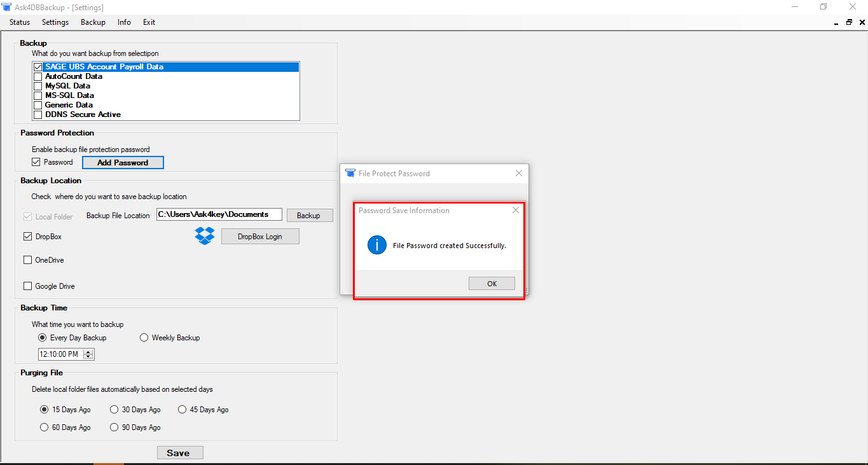Close the File Protect Password window
The width and height of the screenshot is (868, 465).
tap(519, 173)
